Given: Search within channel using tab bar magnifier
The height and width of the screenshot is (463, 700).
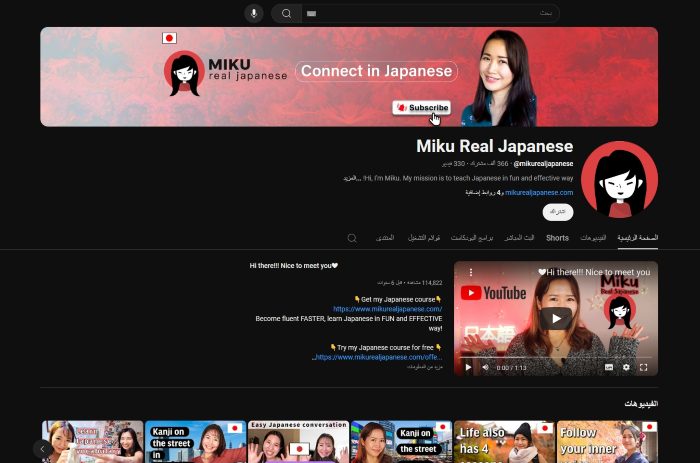Looking at the screenshot, I should coord(352,238).
